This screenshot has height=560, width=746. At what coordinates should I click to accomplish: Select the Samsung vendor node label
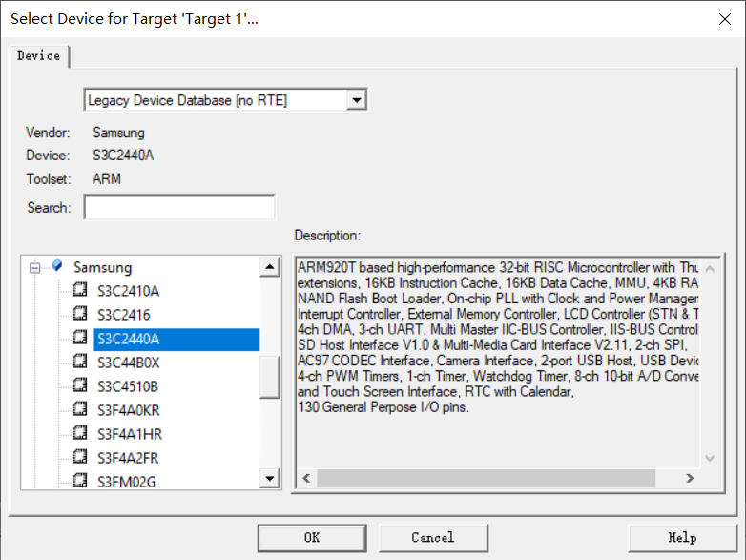click(x=102, y=267)
